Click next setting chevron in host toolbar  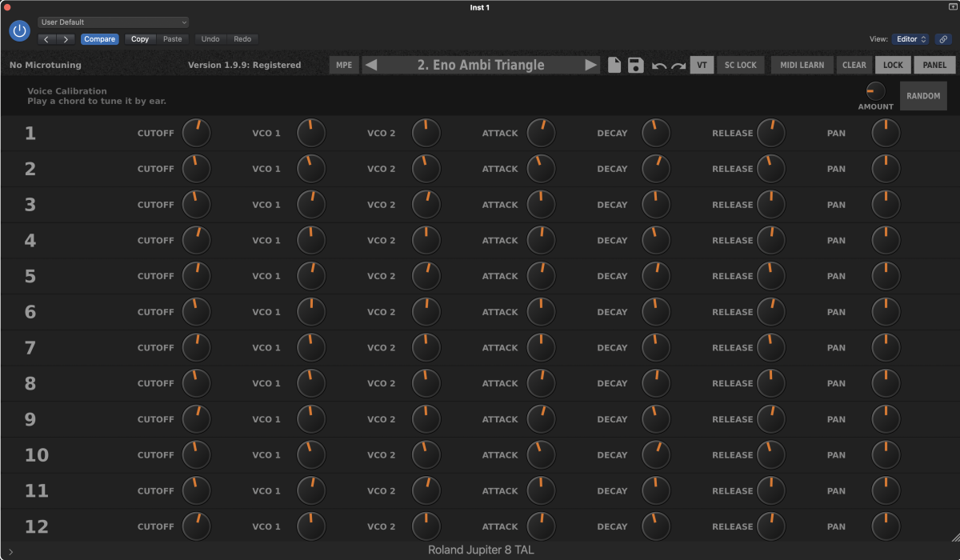(x=66, y=38)
